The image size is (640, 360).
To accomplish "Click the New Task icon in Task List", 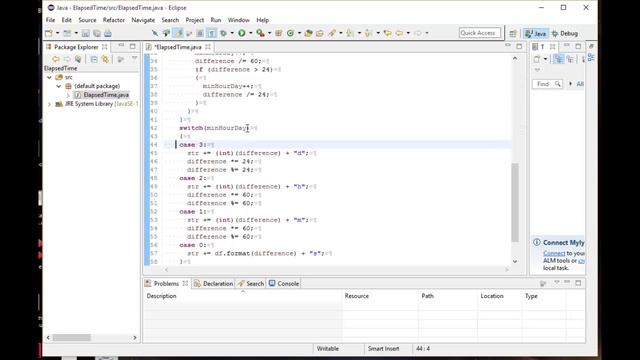I will [x=537, y=60].
